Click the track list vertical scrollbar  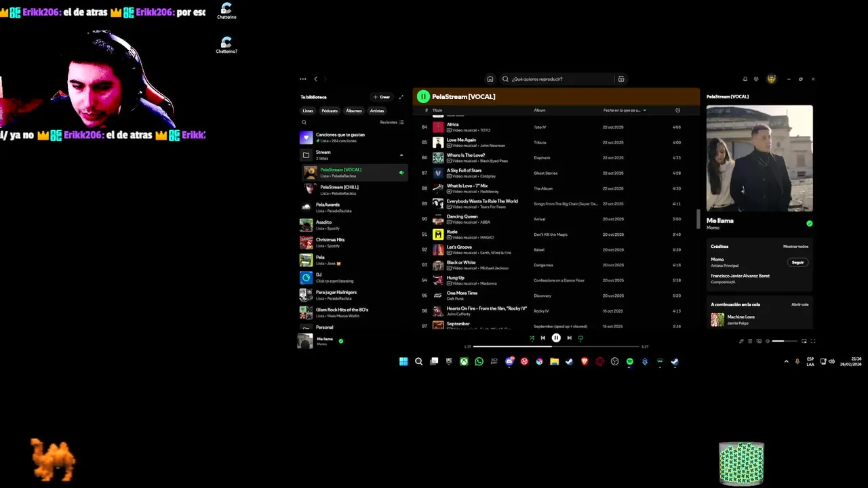(697, 219)
